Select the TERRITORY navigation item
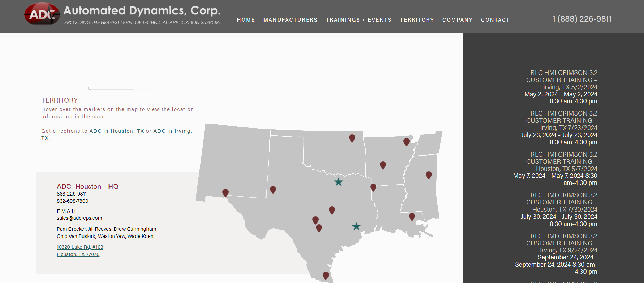This screenshot has width=644, height=283. tap(417, 20)
